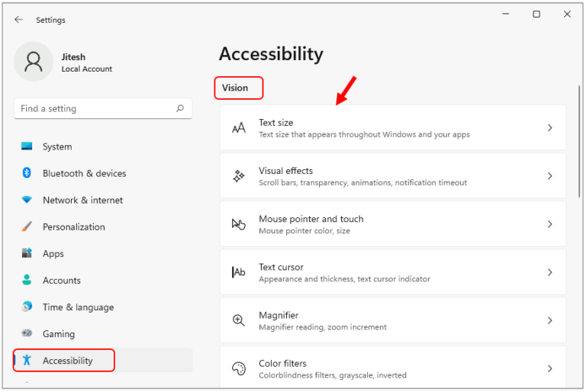Click the Color filters palette icon
Image resolution: width=586 pixels, height=392 pixels.
[239, 368]
